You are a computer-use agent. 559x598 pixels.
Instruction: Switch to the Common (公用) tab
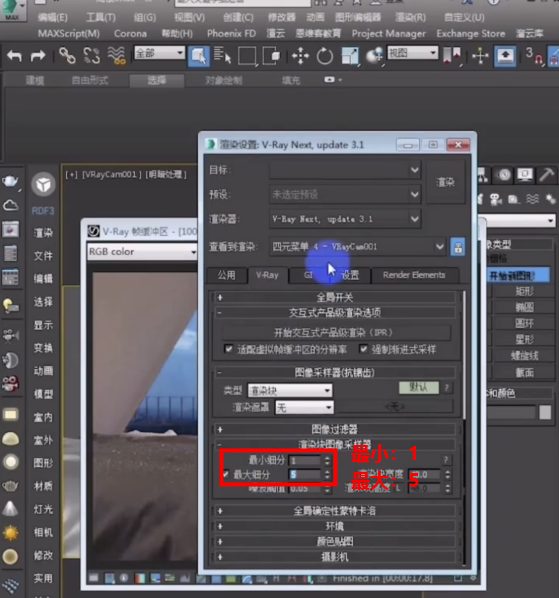point(226,275)
